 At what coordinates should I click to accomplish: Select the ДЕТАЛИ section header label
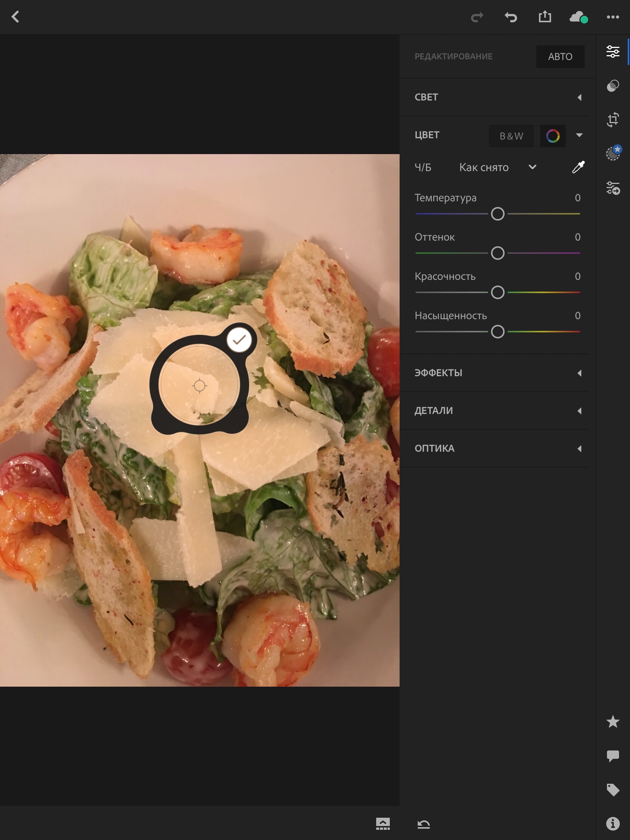click(433, 411)
